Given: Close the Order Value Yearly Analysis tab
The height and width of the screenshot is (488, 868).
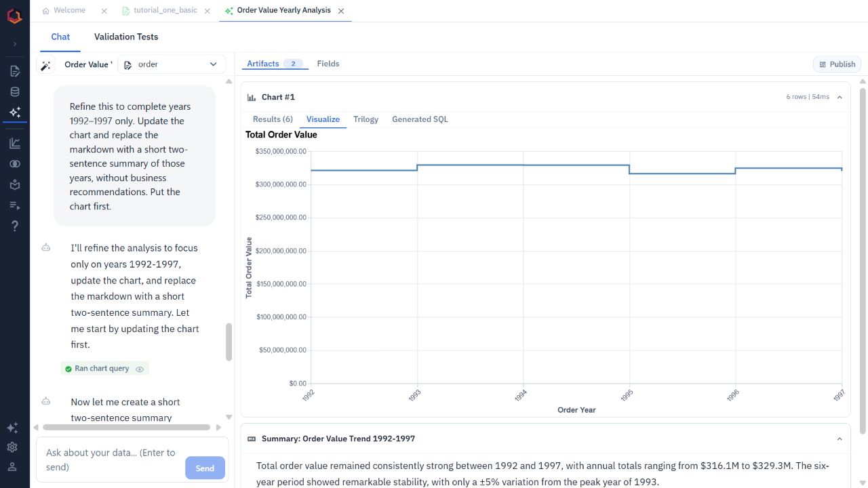Looking at the screenshot, I should [x=341, y=11].
